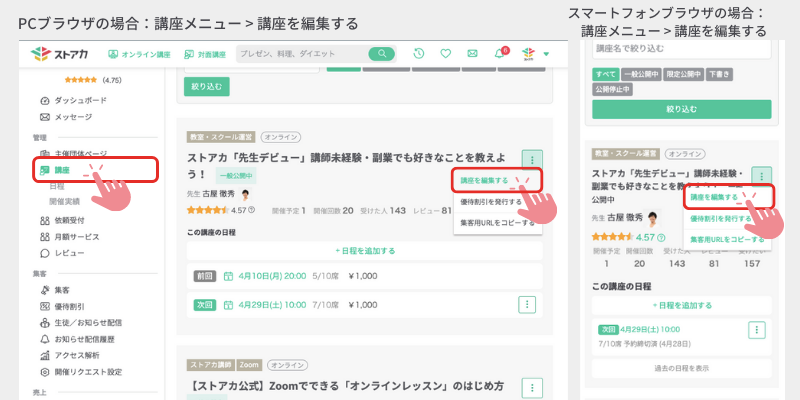This screenshot has height=400, width=800.
Task: Open three-dot menu of the 次回 schedule row
Action: (x=527, y=305)
